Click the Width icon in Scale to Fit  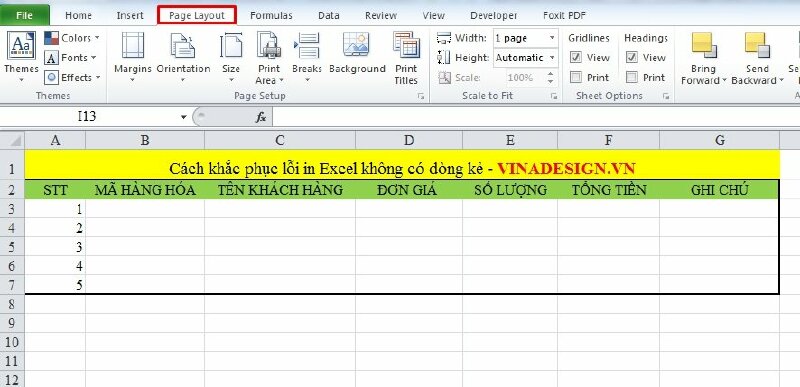[444, 38]
